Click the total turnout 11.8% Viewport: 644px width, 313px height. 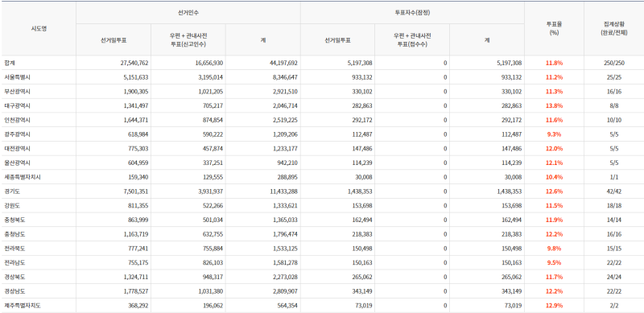[554, 64]
